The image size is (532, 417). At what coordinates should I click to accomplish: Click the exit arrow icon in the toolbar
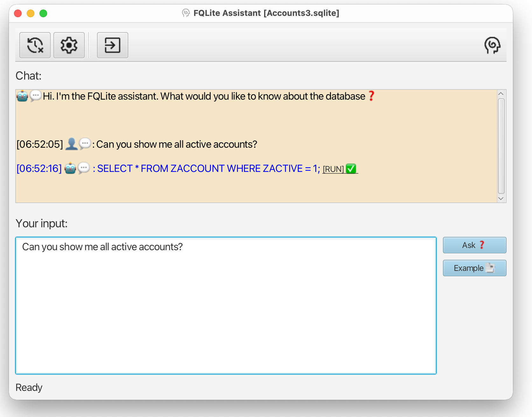click(112, 45)
